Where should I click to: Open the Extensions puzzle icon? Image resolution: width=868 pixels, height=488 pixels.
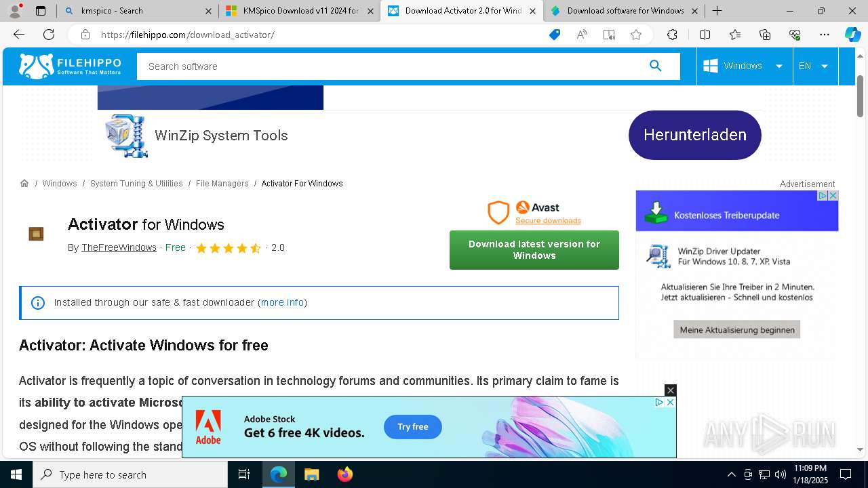[672, 35]
